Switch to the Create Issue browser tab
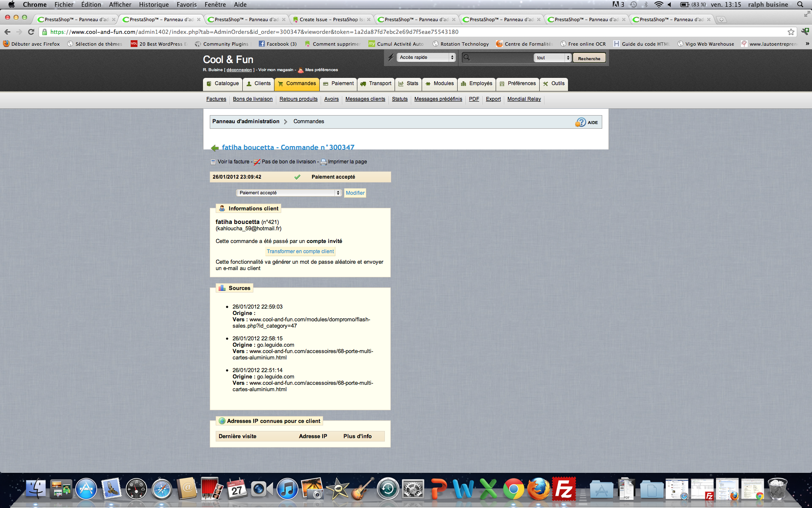812x508 pixels. (x=331, y=19)
